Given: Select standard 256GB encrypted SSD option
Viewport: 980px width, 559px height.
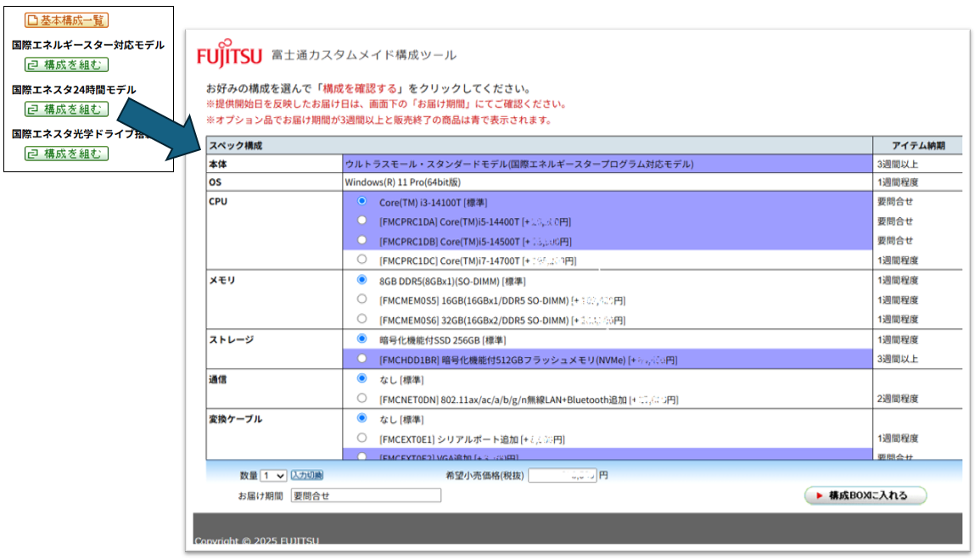Looking at the screenshot, I should (x=362, y=339).
